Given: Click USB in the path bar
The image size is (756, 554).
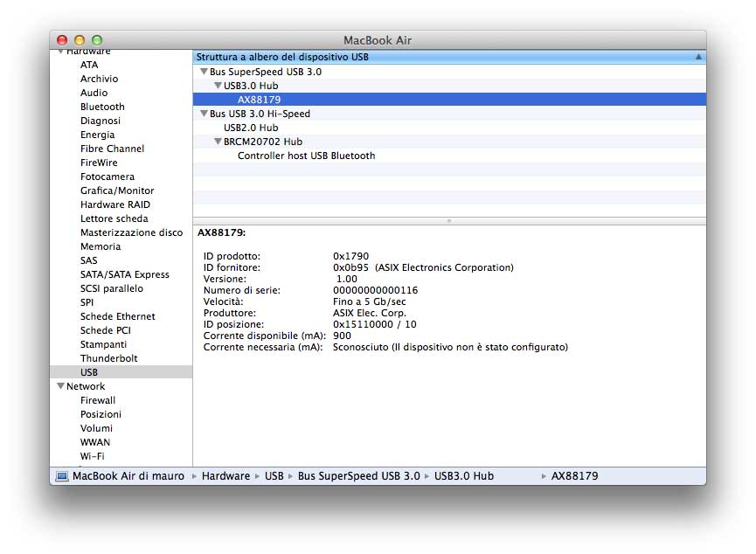Looking at the screenshot, I should [274, 476].
